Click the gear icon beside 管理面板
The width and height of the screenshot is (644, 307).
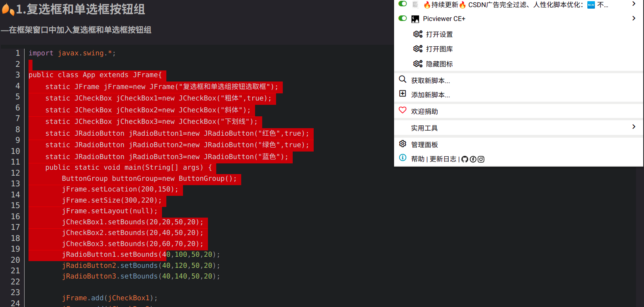pos(402,144)
